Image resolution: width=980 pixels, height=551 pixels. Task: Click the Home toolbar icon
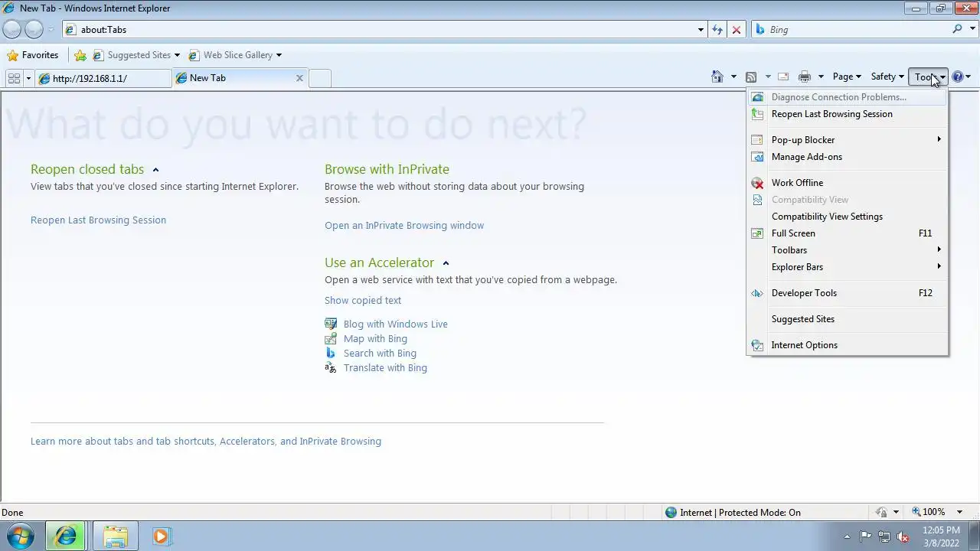(x=717, y=77)
